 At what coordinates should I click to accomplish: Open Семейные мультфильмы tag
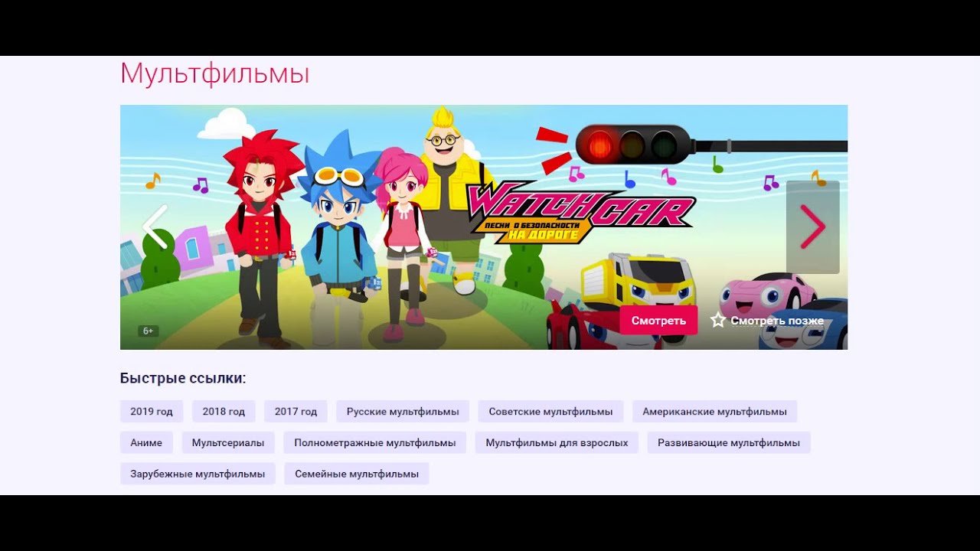(x=357, y=474)
